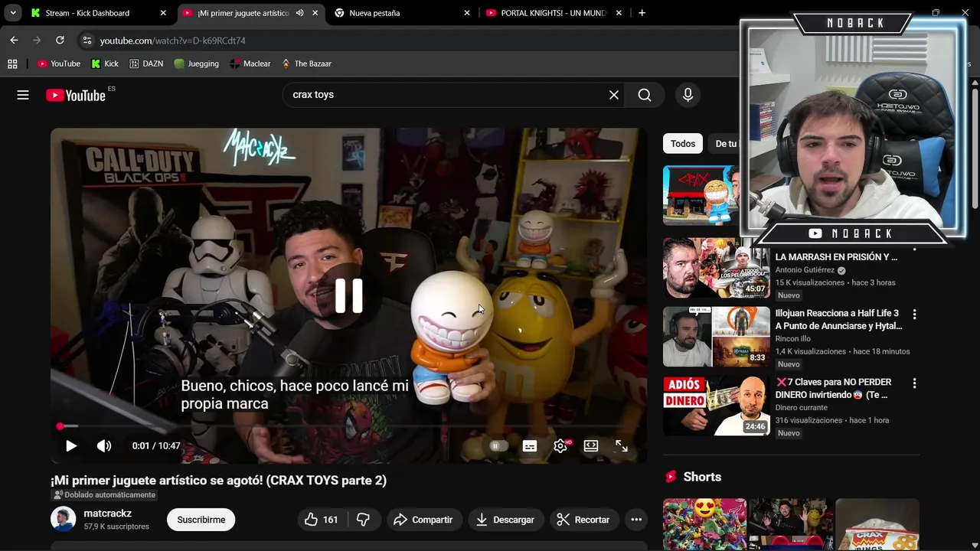The image size is (980, 551).
Task: Mute the video with speaker icon
Action: coord(104,446)
